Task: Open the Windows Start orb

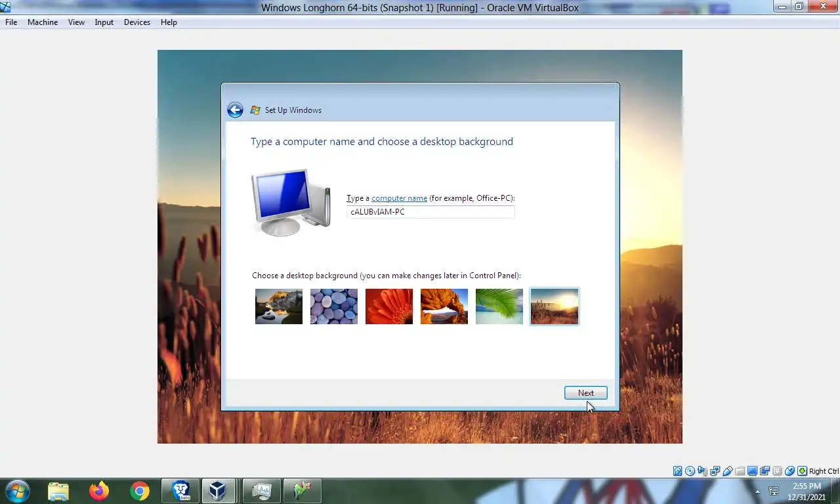Action: tap(17, 491)
